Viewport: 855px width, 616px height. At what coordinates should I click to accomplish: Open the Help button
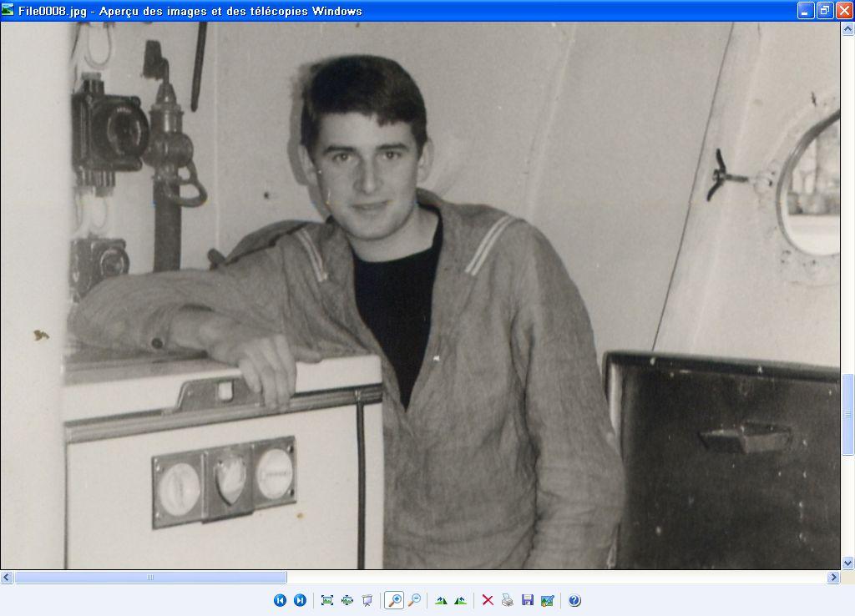[x=574, y=600]
